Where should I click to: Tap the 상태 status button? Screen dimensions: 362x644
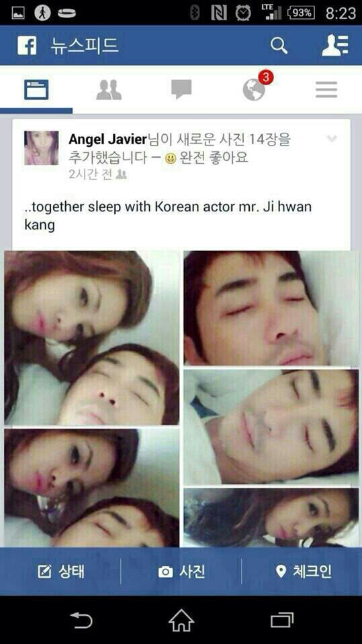click(61, 572)
